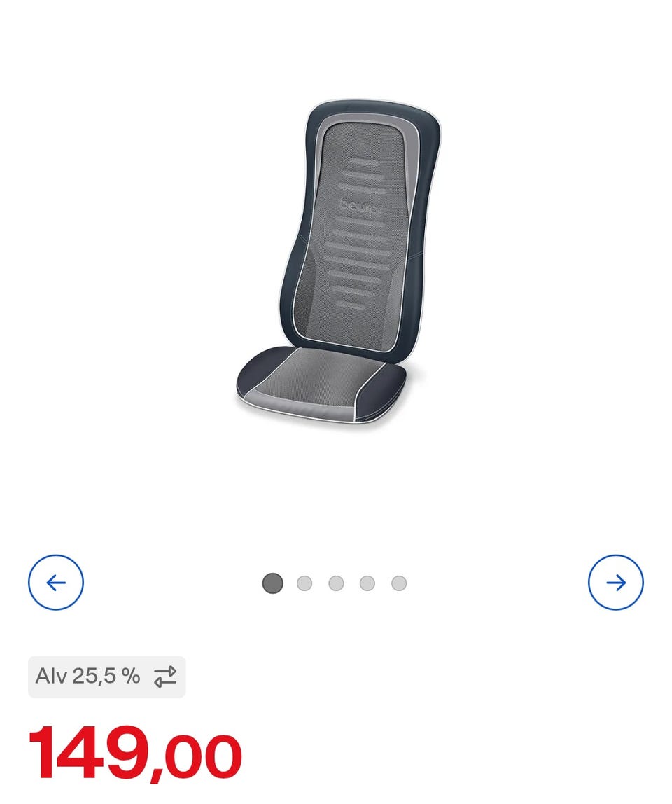
Task: Go to the previous product image
Action: 56,583
